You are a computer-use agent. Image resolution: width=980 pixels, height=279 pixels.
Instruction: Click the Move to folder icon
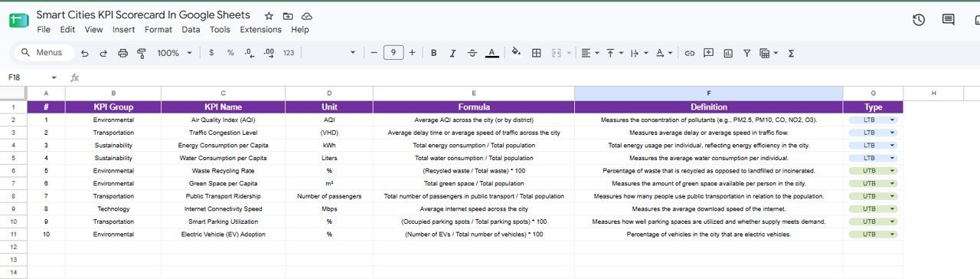pos(288,16)
